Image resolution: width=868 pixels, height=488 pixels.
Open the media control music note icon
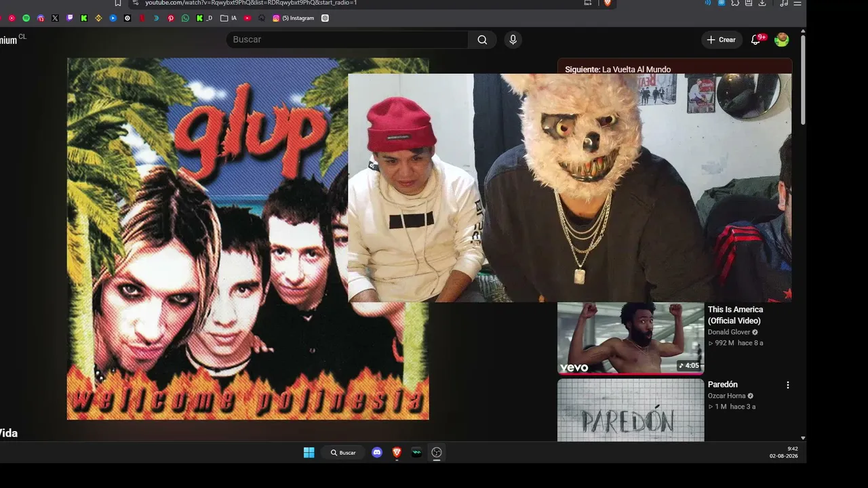coord(784,3)
